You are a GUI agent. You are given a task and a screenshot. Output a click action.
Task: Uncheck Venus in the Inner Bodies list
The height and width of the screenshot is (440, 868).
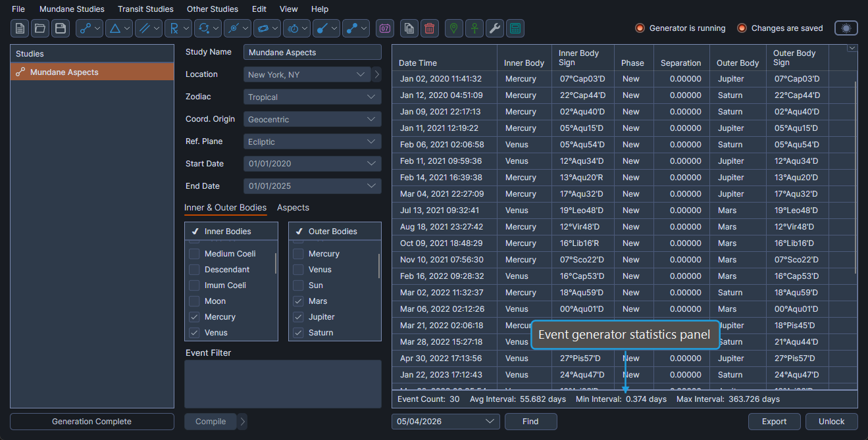point(194,333)
